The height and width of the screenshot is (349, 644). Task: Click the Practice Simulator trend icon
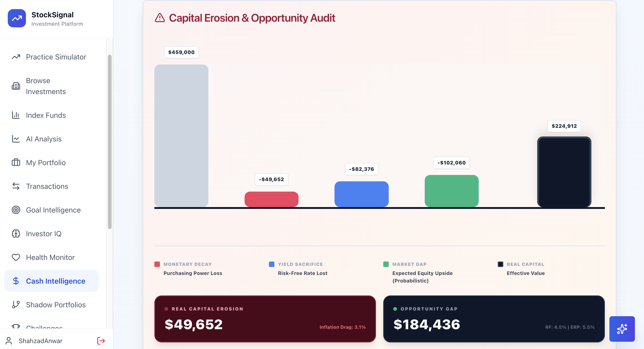tap(16, 57)
